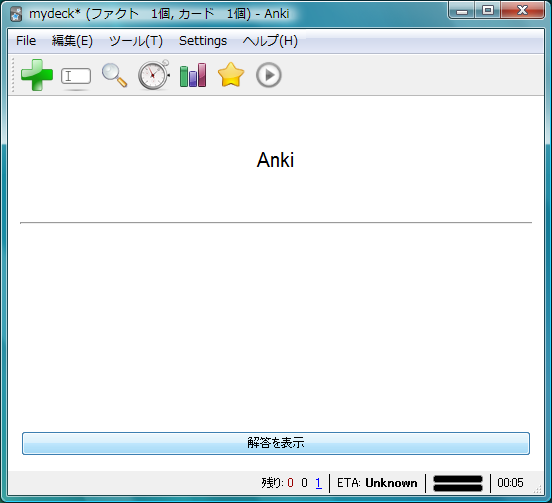Click the 解答を表示 show answer button
Image resolution: width=552 pixels, height=503 pixels.
(x=276, y=443)
